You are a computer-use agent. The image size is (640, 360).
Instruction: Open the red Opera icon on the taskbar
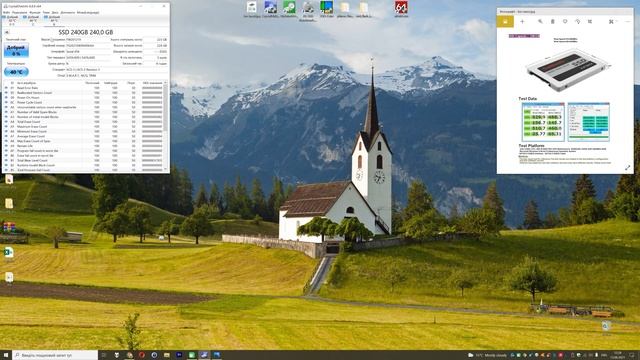click(142, 355)
